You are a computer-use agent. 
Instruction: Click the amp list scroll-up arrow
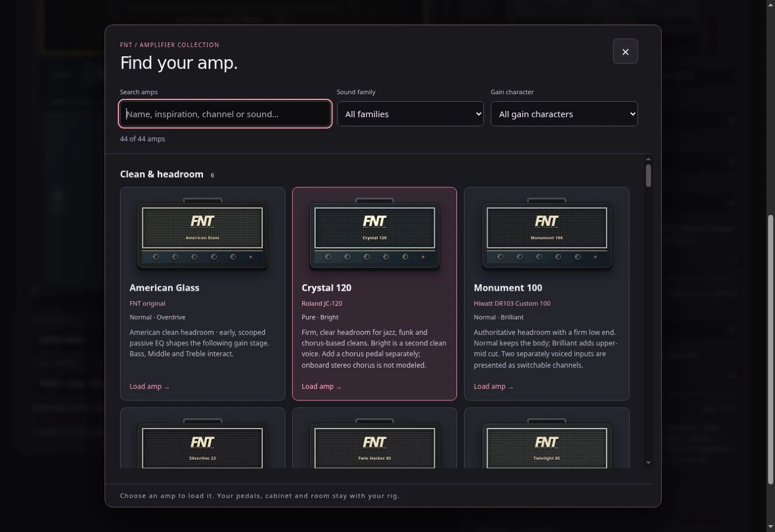[648, 159]
